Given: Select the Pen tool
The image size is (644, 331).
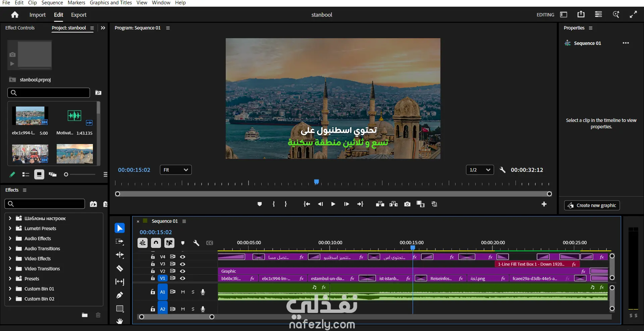Looking at the screenshot, I should coord(120,295).
